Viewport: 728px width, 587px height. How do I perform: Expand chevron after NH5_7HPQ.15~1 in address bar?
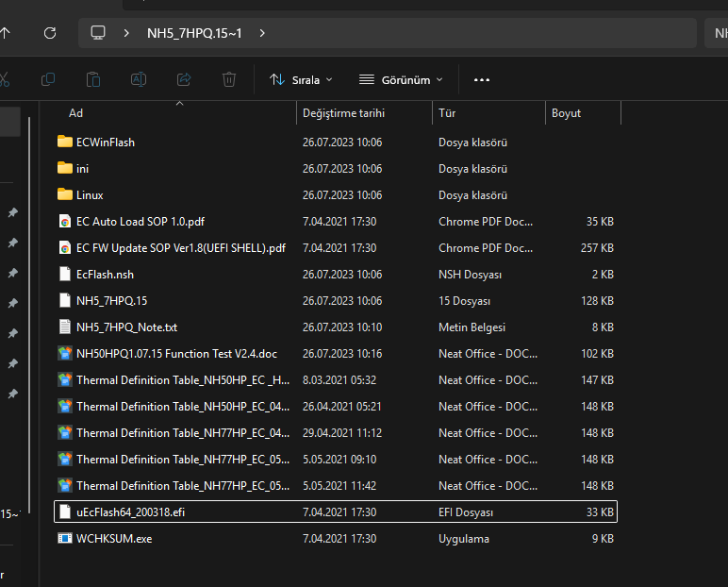pyautogui.click(x=262, y=33)
